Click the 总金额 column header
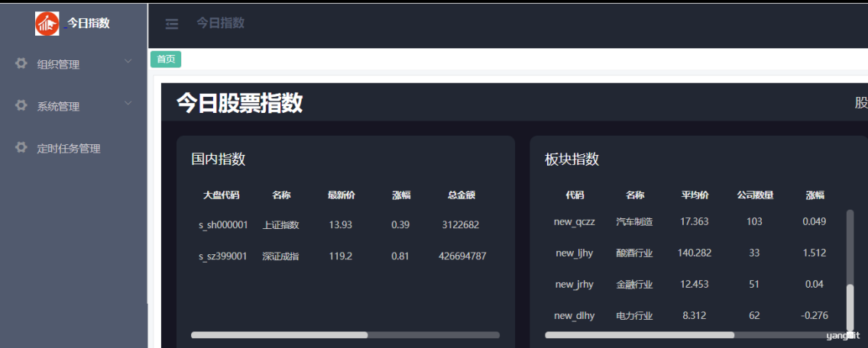 coord(462,195)
